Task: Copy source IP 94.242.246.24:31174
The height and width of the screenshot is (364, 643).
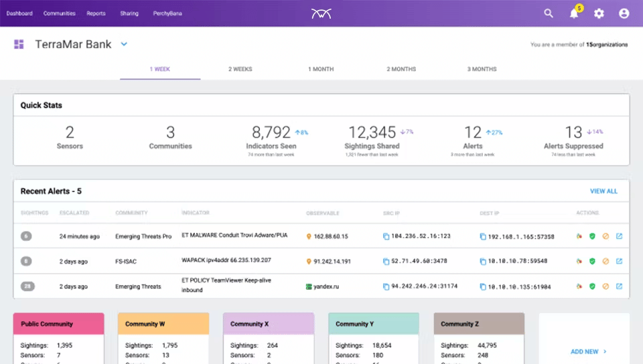Action: pyautogui.click(x=386, y=286)
